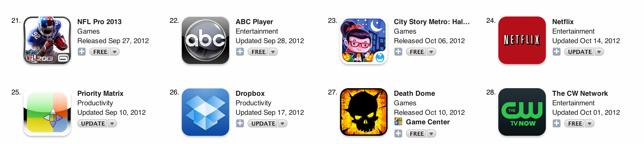Expand the dropdown arrow next to Priority Matrix UPDATE
The height and width of the screenshot is (144, 644).
point(112,123)
